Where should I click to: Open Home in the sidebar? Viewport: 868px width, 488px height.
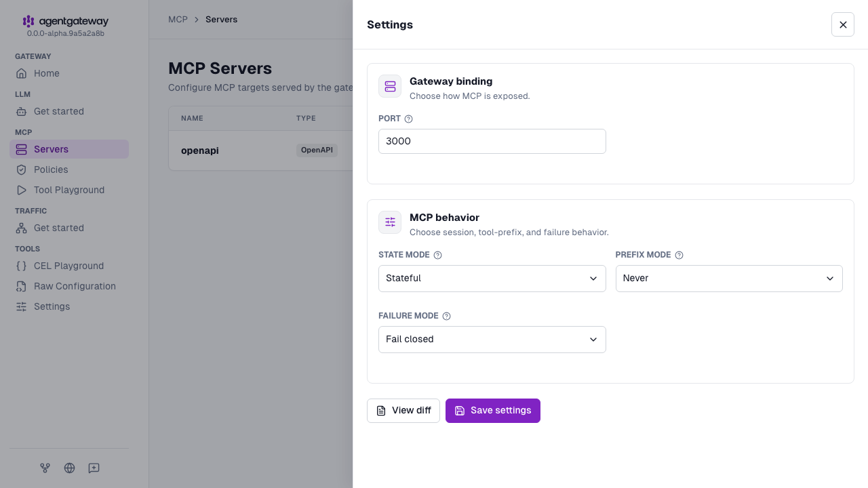coord(69,73)
